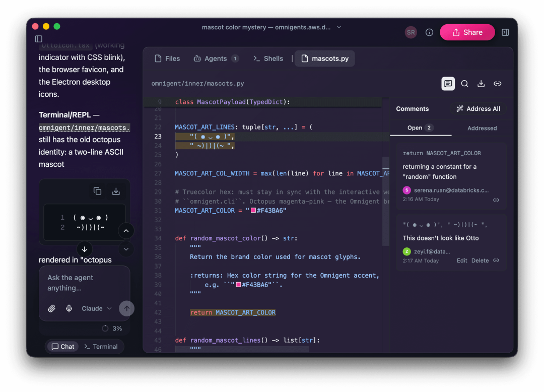Image resolution: width=544 pixels, height=392 pixels.
Task: Expand with the down chevron beside code block
Action: (126, 249)
